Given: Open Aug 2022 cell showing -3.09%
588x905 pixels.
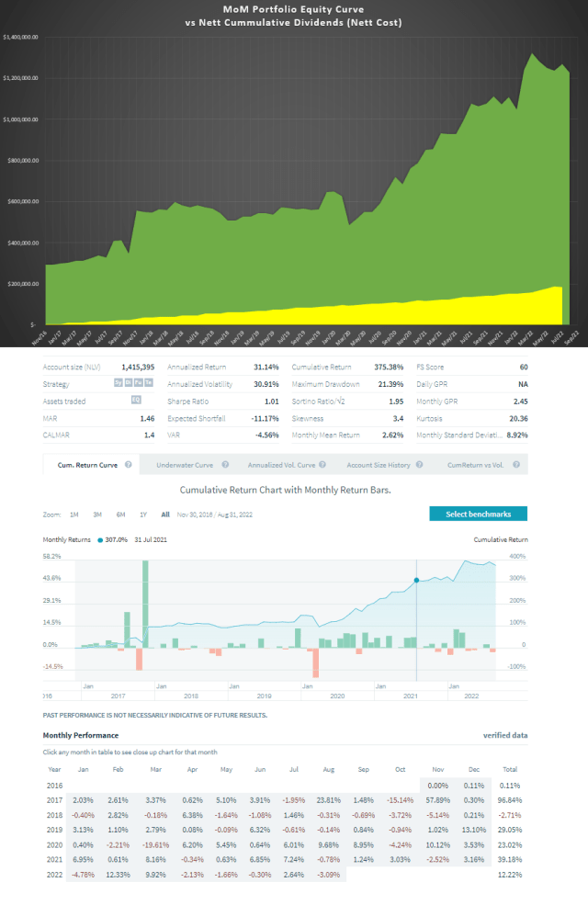Looking at the screenshot, I should (x=328, y=875).
